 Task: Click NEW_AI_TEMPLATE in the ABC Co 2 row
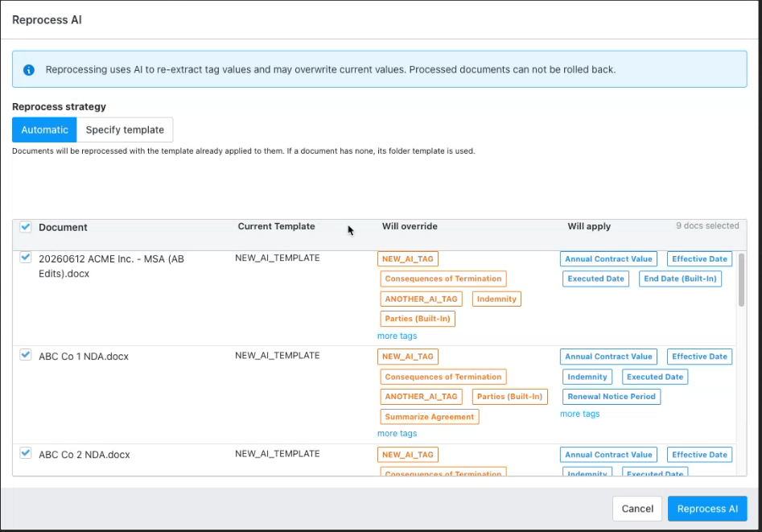click(x=278, y=454)
